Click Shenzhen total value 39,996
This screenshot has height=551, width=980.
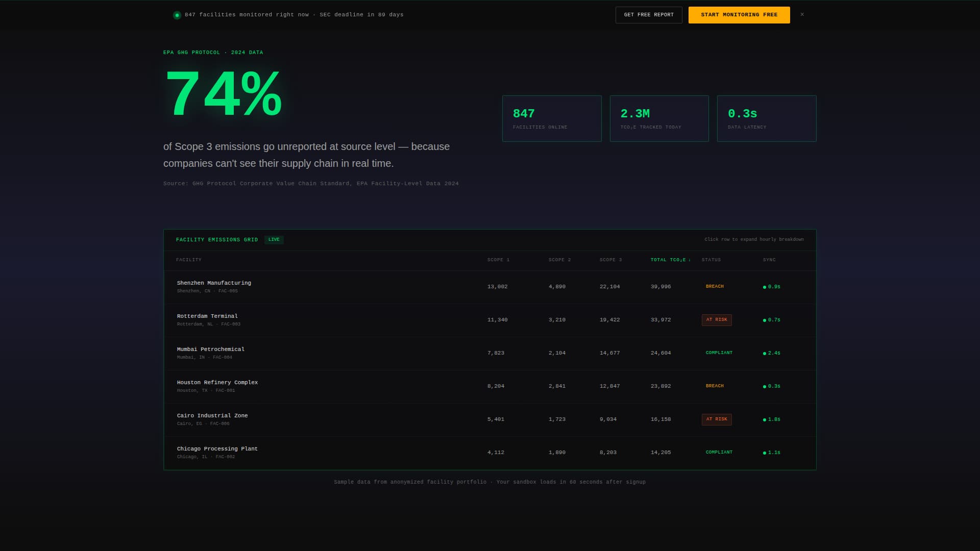tap(660, 287)
